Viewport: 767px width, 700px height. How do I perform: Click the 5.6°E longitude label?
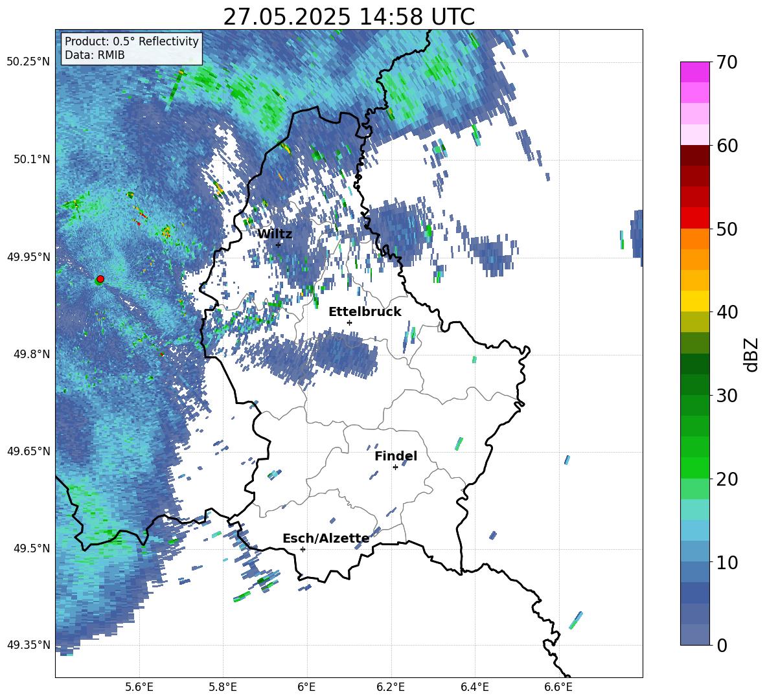click(139, 687)
